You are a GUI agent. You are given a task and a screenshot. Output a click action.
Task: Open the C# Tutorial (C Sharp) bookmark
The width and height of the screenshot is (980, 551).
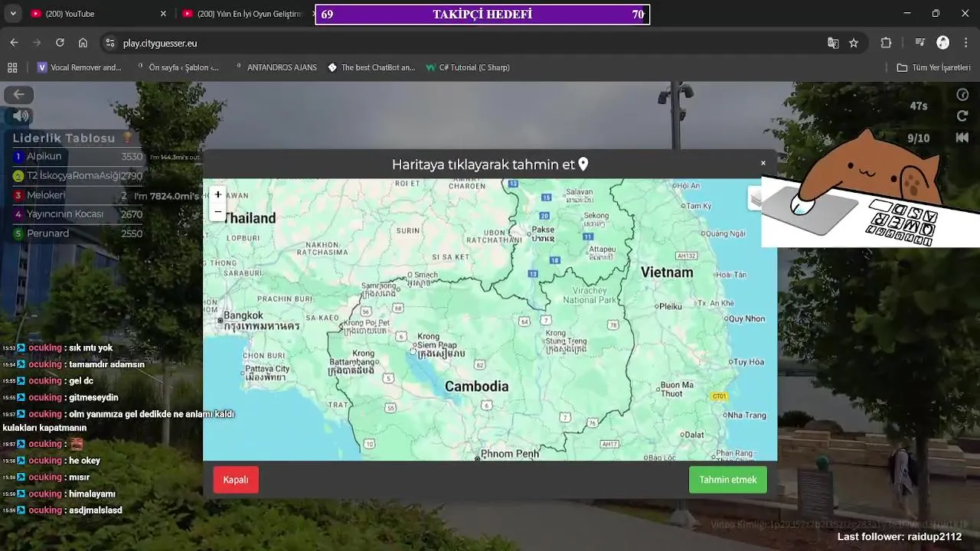(x=468, y=67)
